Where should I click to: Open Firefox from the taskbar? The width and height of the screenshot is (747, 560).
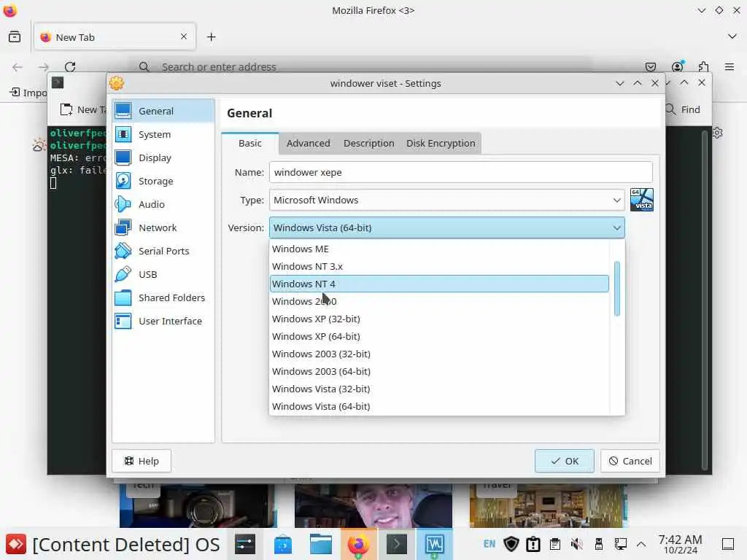point(358,544)
